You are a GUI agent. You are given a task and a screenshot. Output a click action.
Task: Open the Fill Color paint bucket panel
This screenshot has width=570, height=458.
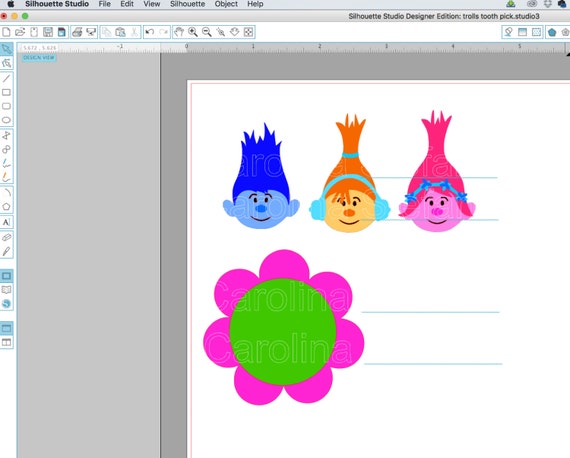tap(509, 32)
